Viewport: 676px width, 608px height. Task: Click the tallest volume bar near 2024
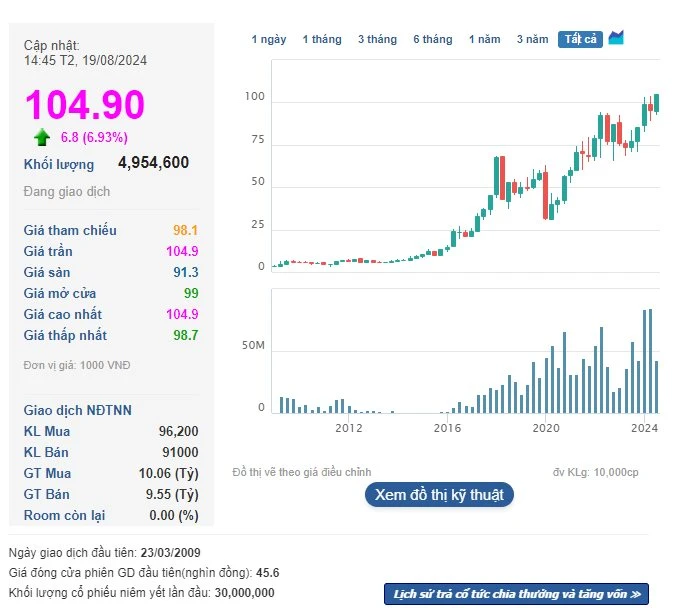click(x=650, y=360)
